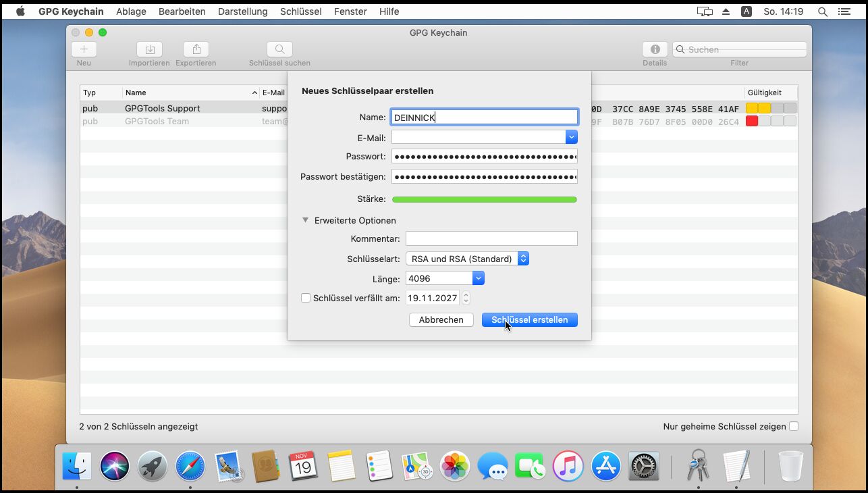Click the Importieren toolbar icon
Screen dimensions: 868x493
click(149, 49)
